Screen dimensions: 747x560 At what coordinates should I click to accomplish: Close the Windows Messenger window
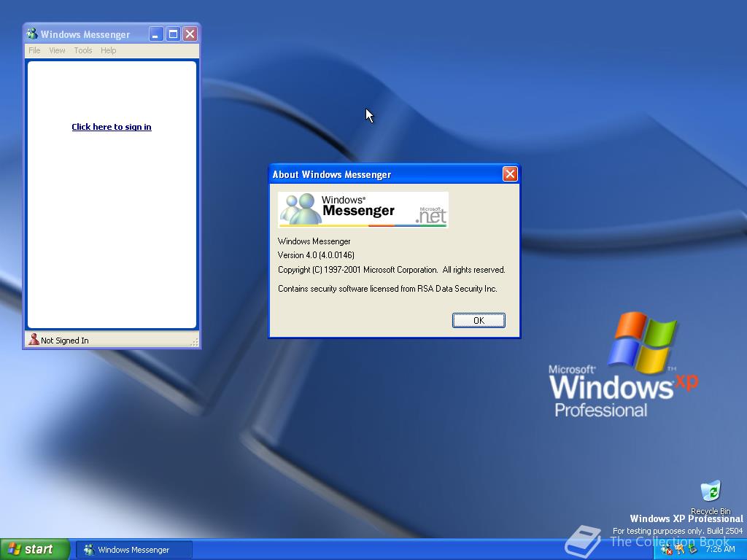pyautogui.click(x=190, y=34)
